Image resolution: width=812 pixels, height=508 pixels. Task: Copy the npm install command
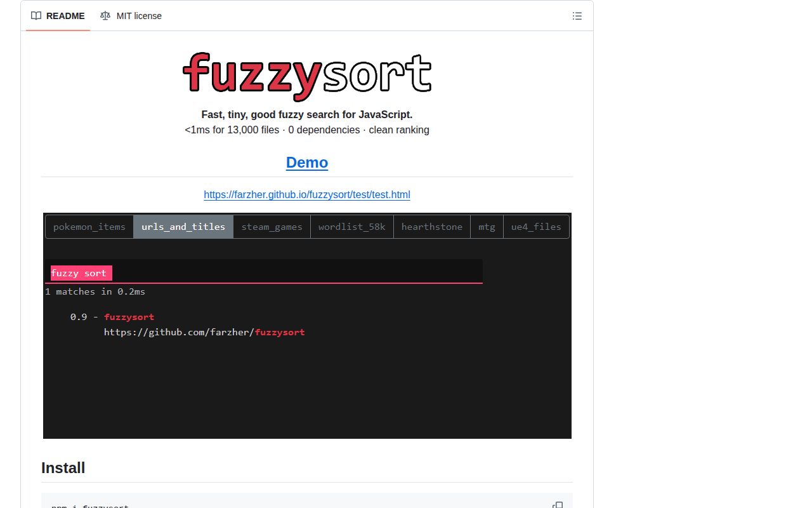click(x=558, y=505)
